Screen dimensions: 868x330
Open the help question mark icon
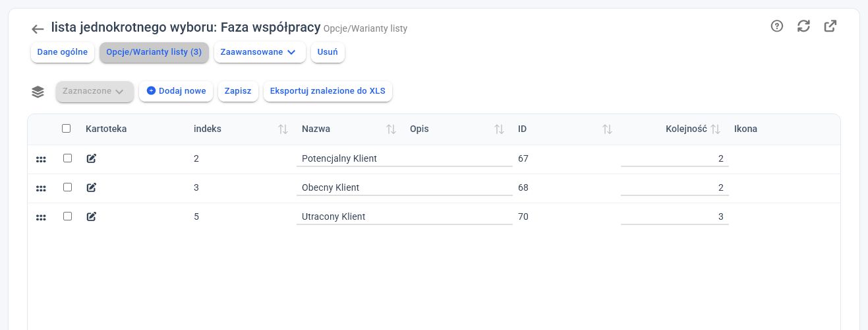tap(777, 26)
